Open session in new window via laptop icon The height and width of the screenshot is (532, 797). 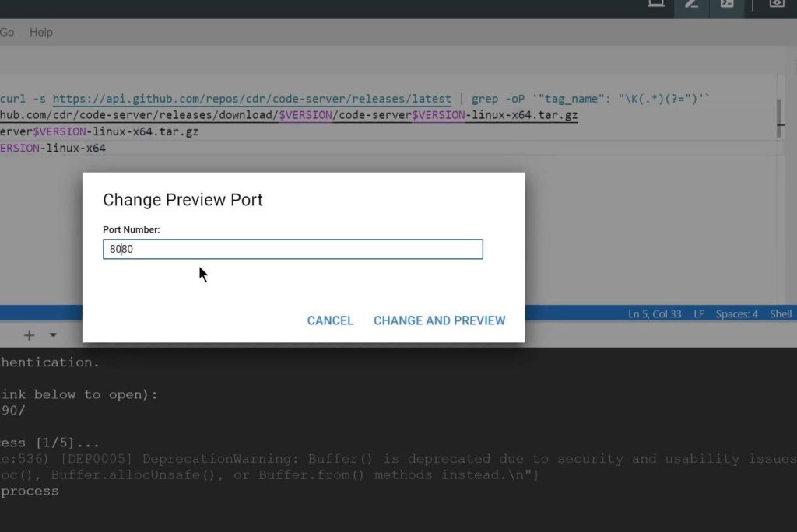pos(655,4)
